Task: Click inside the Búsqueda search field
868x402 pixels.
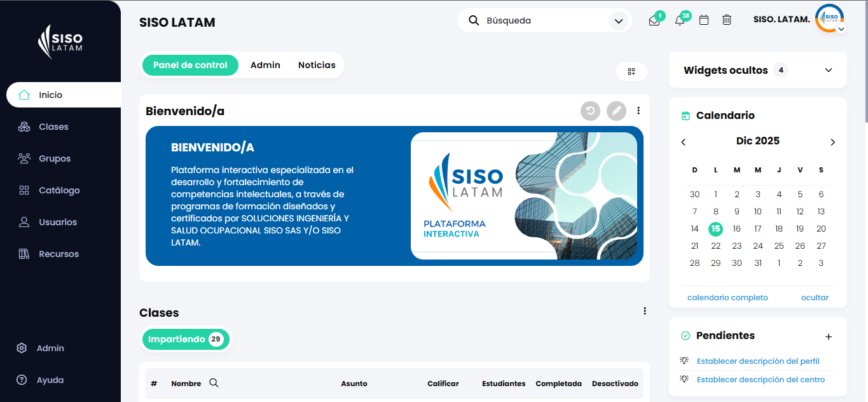Action: (544, 20)
